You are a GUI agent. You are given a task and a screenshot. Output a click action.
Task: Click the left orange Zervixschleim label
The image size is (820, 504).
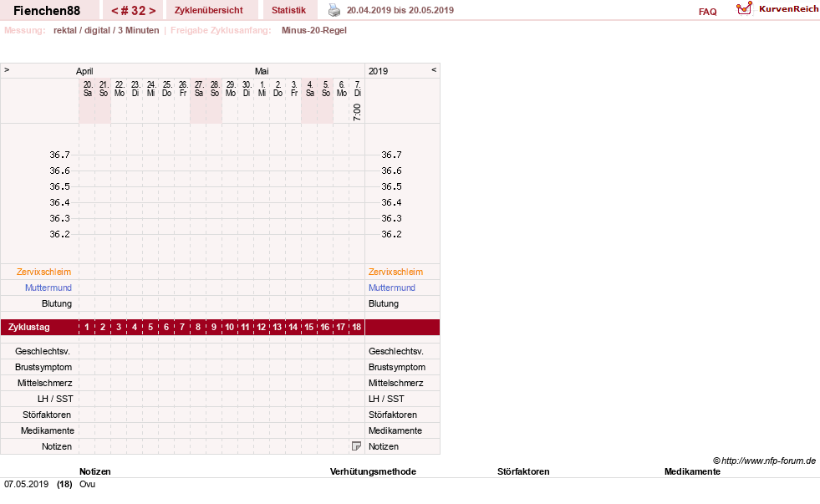click(44, 272)
